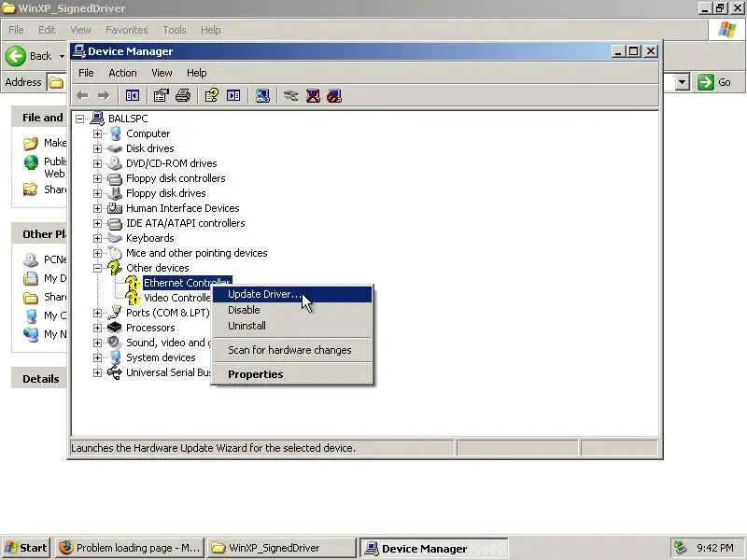The image size is (747, 560).
Task: Choose Update Driver... in the context menu
Action: pyautogui.click(x=292, y=294)
